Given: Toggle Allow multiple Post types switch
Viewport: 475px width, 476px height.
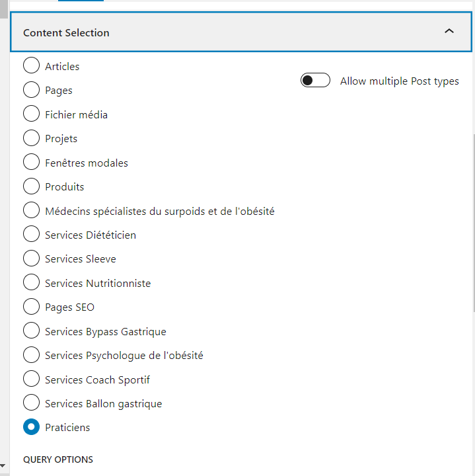Looking at the screenshot, I should coord(315,81).
